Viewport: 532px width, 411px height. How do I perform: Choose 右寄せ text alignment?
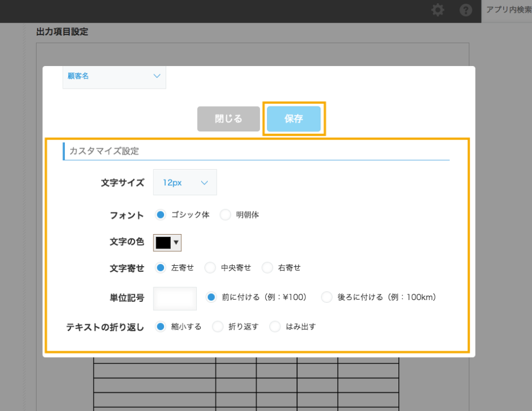tap(267, 268)
